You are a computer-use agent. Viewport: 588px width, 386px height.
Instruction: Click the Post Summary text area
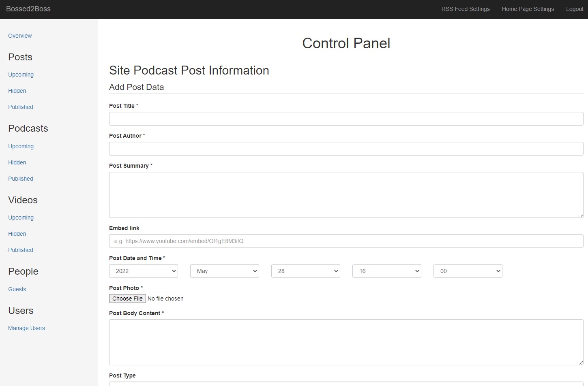pos(346,195)
